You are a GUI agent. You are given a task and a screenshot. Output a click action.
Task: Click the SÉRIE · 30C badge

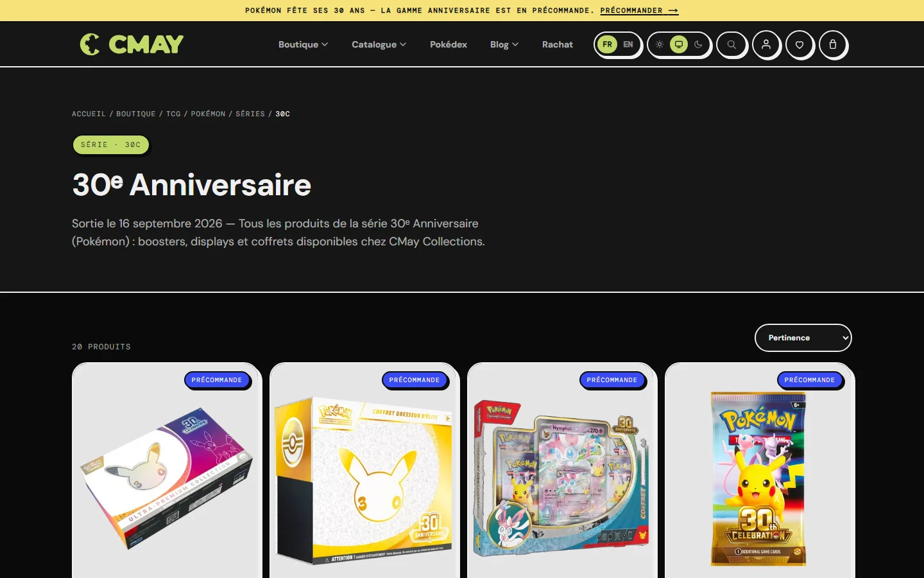click(x=111, y=145)
